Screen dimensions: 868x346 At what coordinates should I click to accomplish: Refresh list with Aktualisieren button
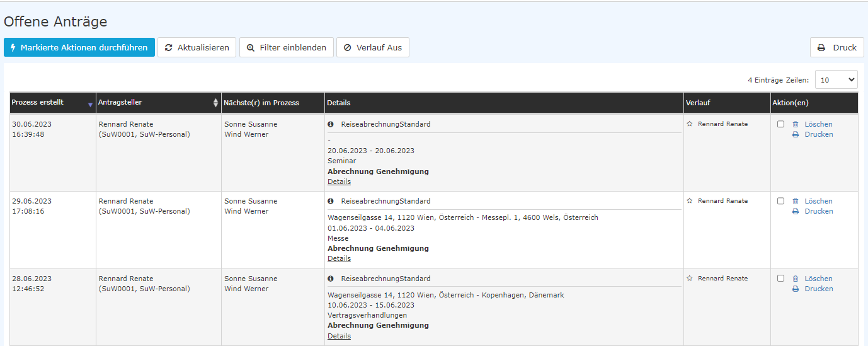[197, 47]
